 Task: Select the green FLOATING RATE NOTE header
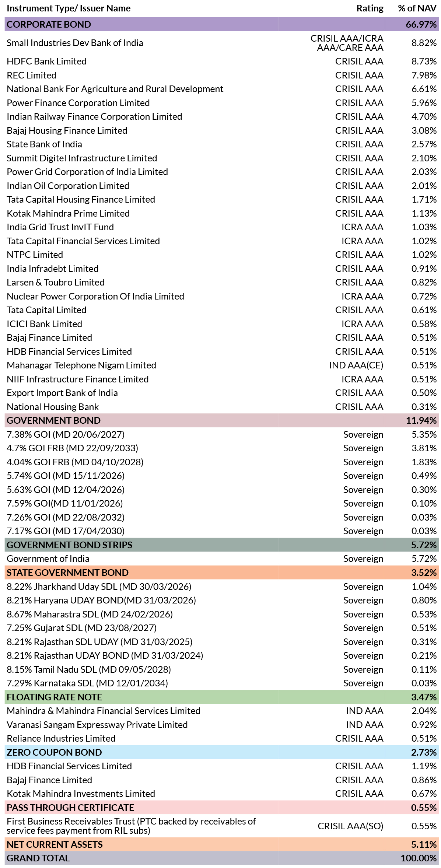(x=54, y=697)
